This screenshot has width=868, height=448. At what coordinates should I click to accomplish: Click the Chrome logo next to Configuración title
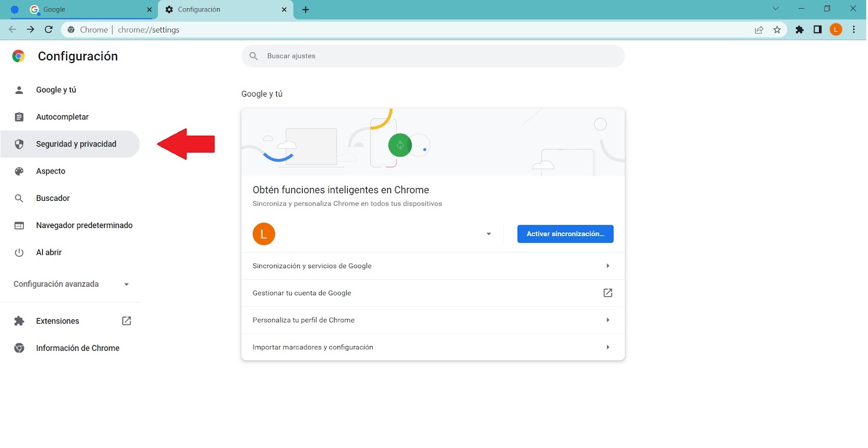pos(18,56)
